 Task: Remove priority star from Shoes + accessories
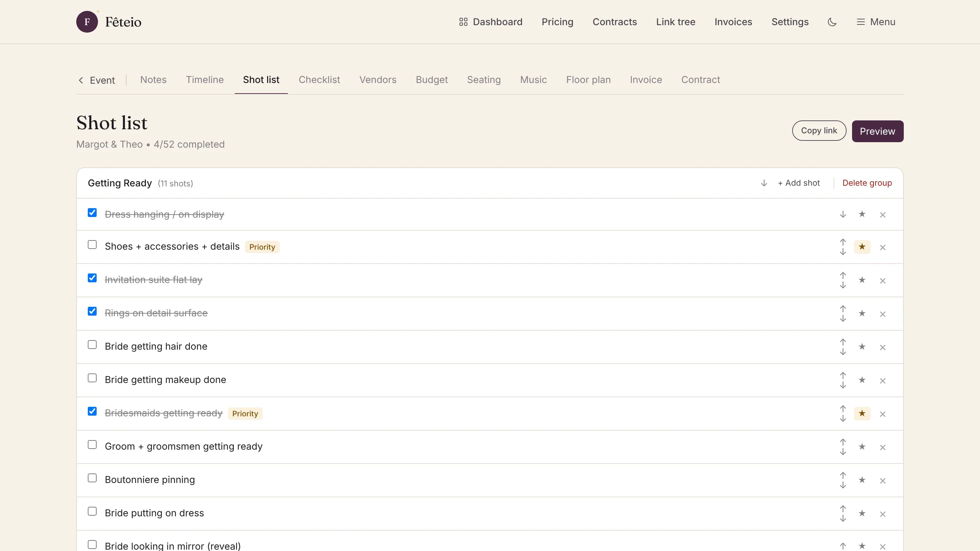(x=862, y=247)
